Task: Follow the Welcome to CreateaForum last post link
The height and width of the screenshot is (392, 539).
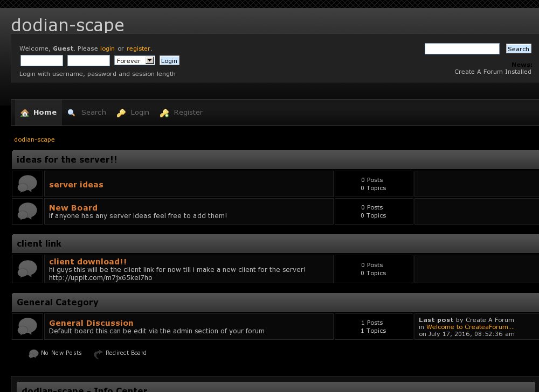Action: tap(470, 327)
